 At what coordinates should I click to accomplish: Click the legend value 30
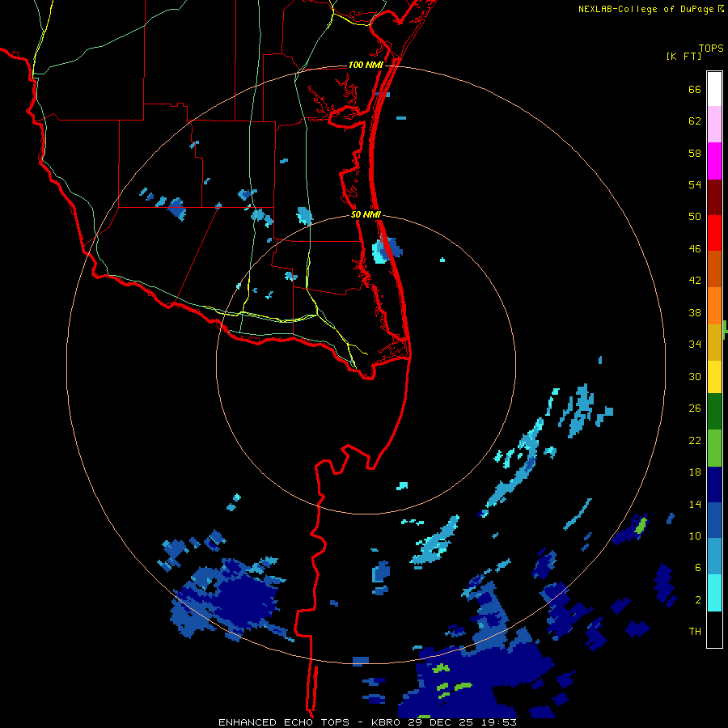click(695, 376)
